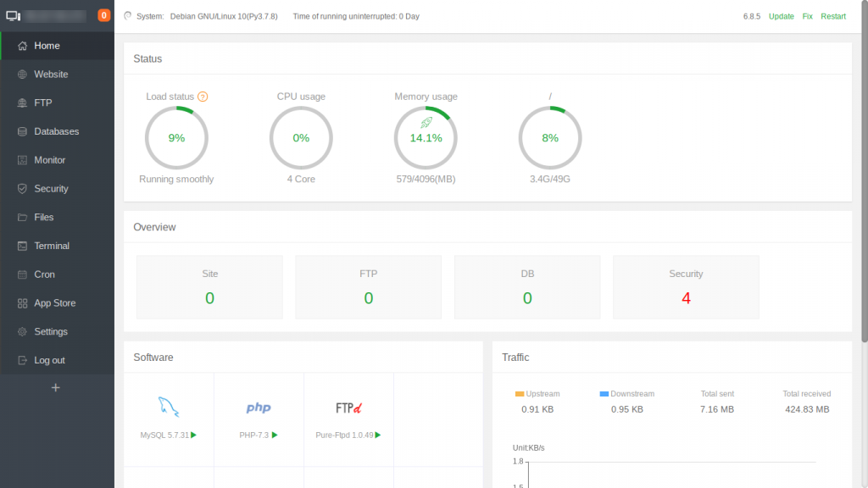Image resolution: width=868 pixels, height=488 pixels.
Task: Click the Restart link
Action: click(x=832, y=16)
